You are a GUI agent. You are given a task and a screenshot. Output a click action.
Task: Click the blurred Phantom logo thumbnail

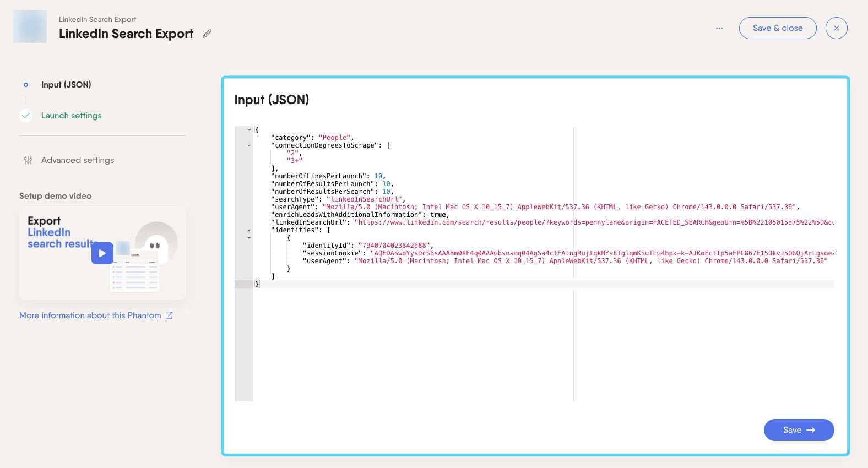coord(30,26)
